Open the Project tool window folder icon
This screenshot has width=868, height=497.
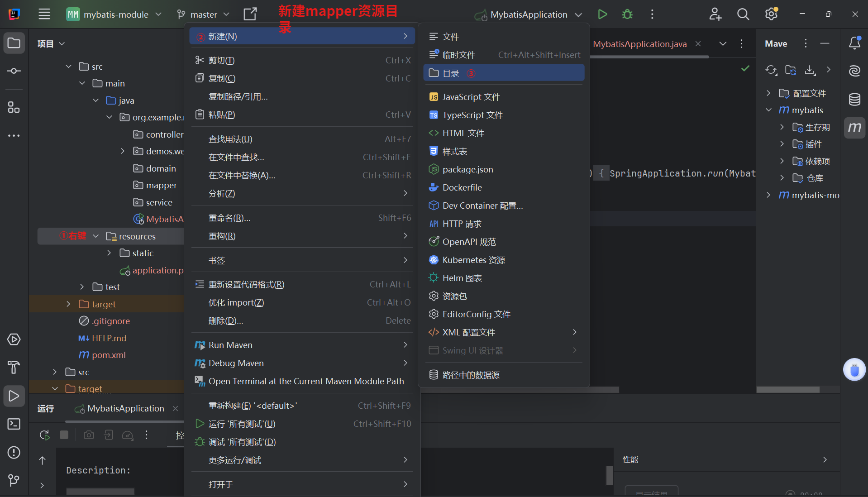coord(14,43)
